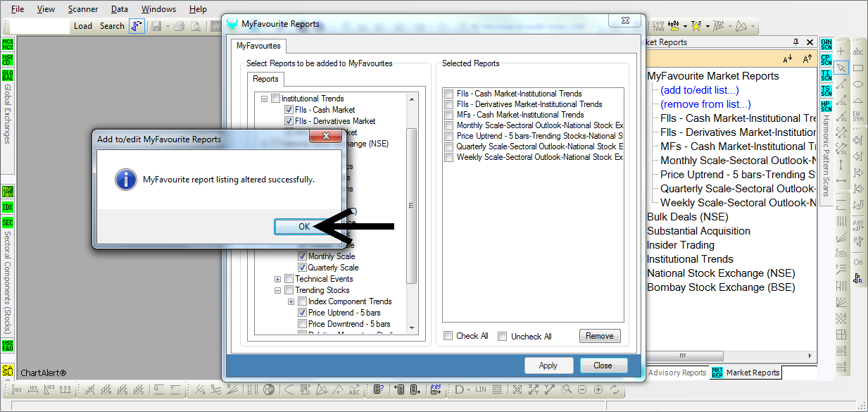Open the Save icon dropdown arrow
This screenshot has width=868, height=412.
click(x=166, y=26)
